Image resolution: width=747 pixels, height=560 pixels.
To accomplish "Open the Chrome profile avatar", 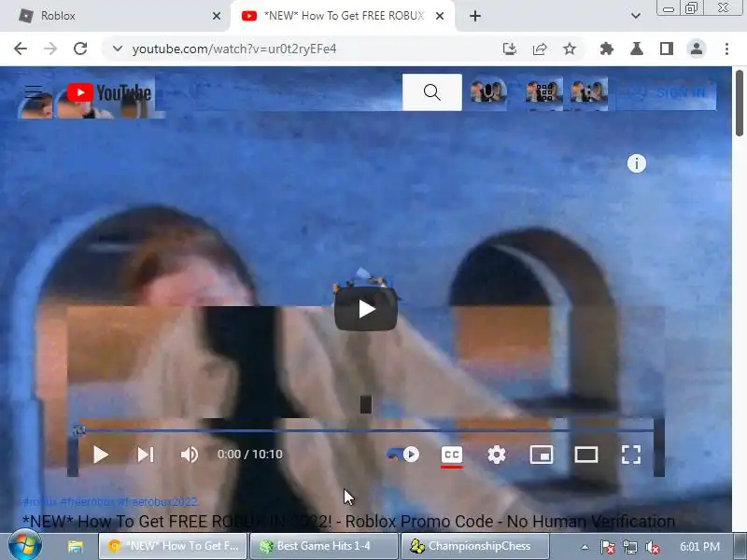I will tap(697, 49).
